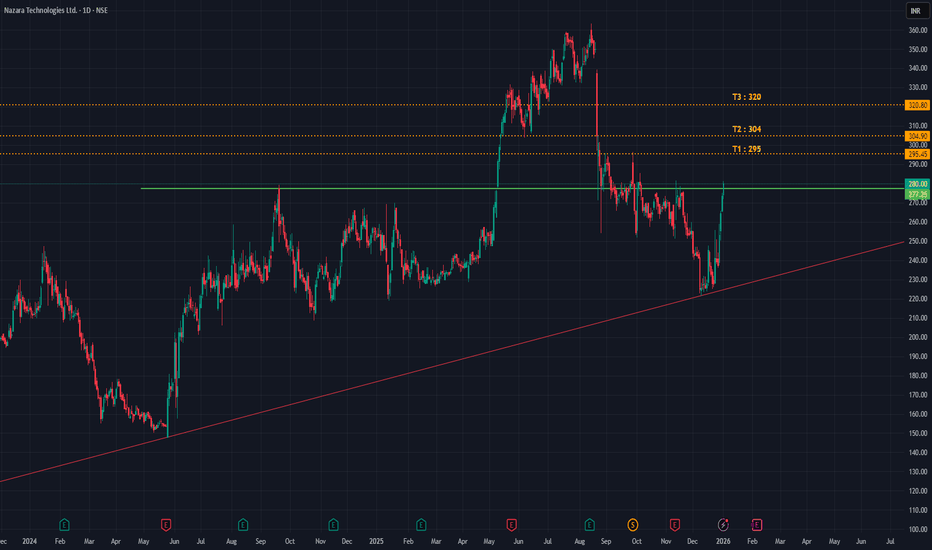932x550 pixels.
Task: Click the 200.00 price axis value
Action: [918, 337]
